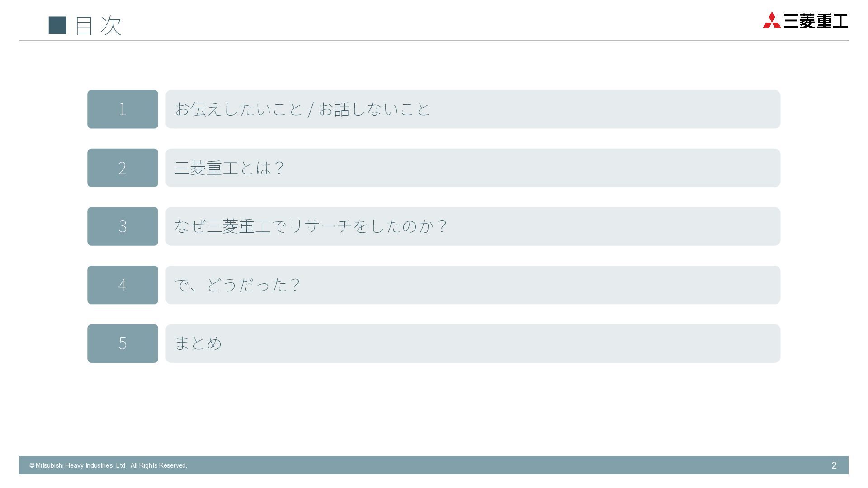Open item なぜ三菱重工でリサーチをしたのか？
Viewport: 868px width, 488px height.
point(311,226)
